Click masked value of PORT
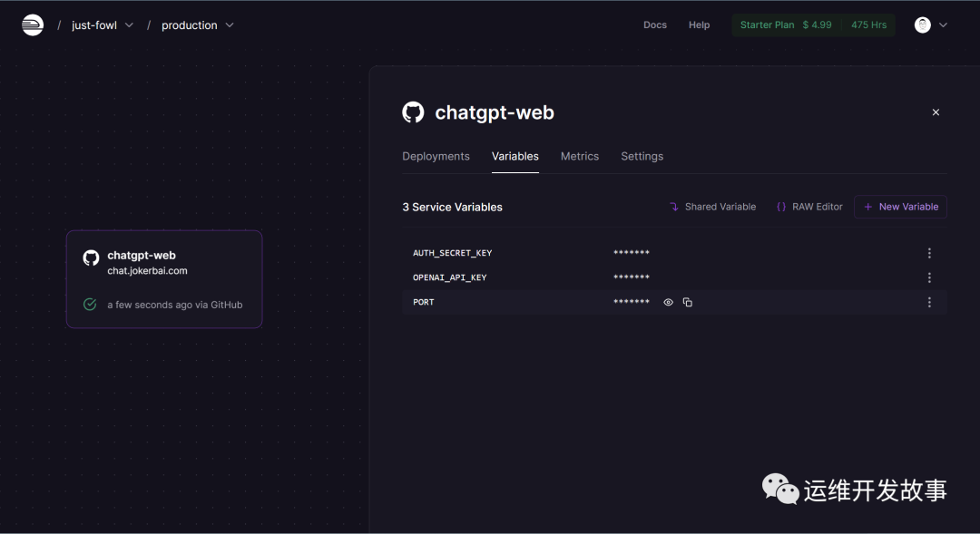The width and height of the screenshot is (980, 534). click(632, 302)
